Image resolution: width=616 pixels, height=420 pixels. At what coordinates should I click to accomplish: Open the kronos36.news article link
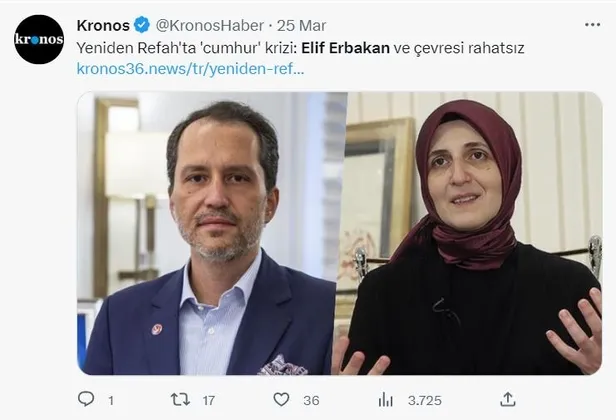[191, 69]
